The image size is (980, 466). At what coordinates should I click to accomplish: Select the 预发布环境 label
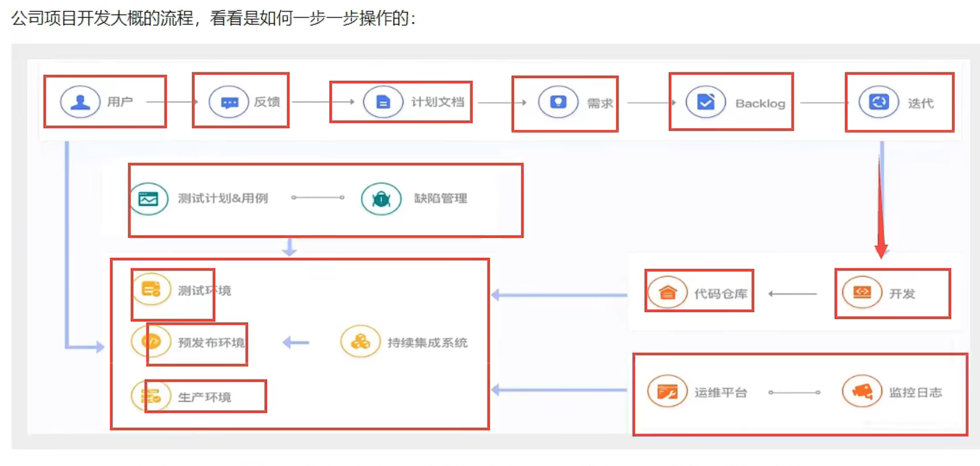coord(211,343)
